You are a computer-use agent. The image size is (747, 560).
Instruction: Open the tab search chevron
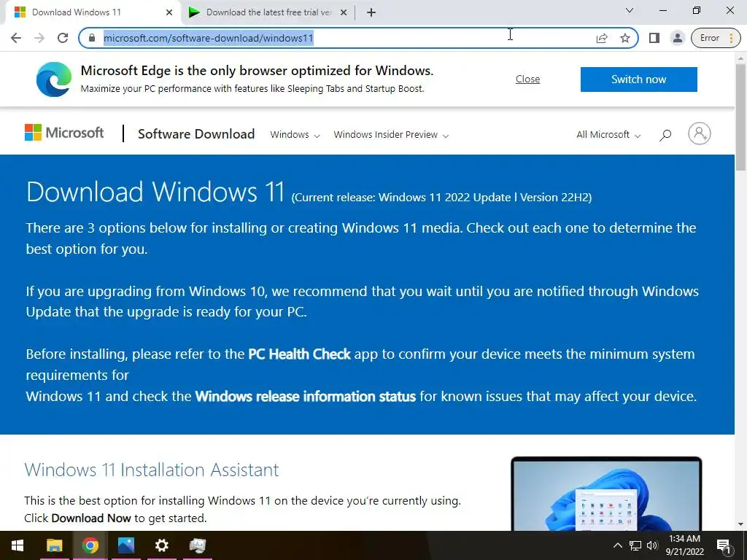(630, 10)
